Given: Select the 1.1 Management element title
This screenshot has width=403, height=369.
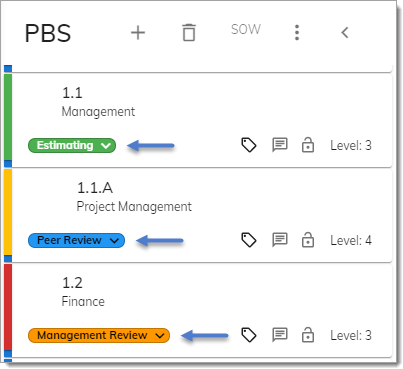Looking at the screenshot, I should [98, 112].
